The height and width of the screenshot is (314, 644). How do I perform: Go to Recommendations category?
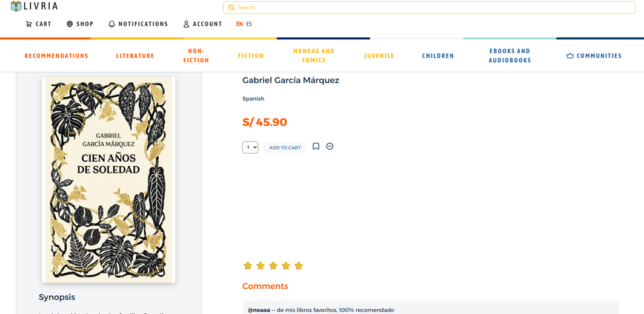click(x=57, y=56)
